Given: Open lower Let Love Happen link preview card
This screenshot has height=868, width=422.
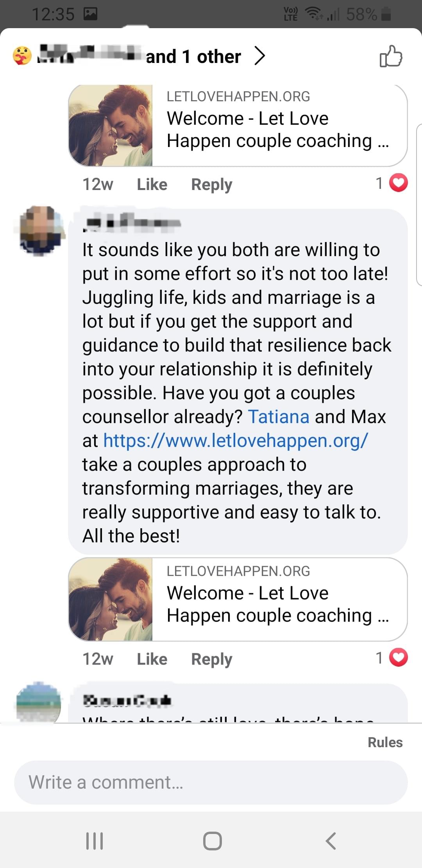Looking at the screenshot, I should (x=238, y=599).
